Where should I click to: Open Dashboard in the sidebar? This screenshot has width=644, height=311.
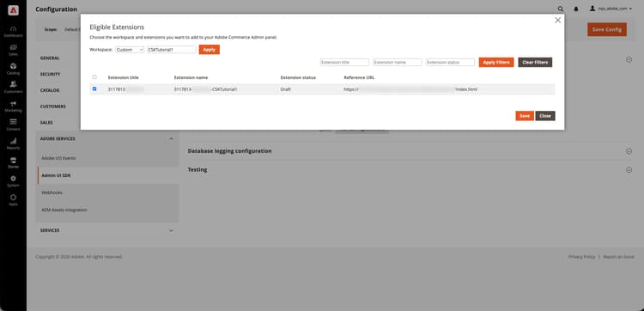point(13,32)
